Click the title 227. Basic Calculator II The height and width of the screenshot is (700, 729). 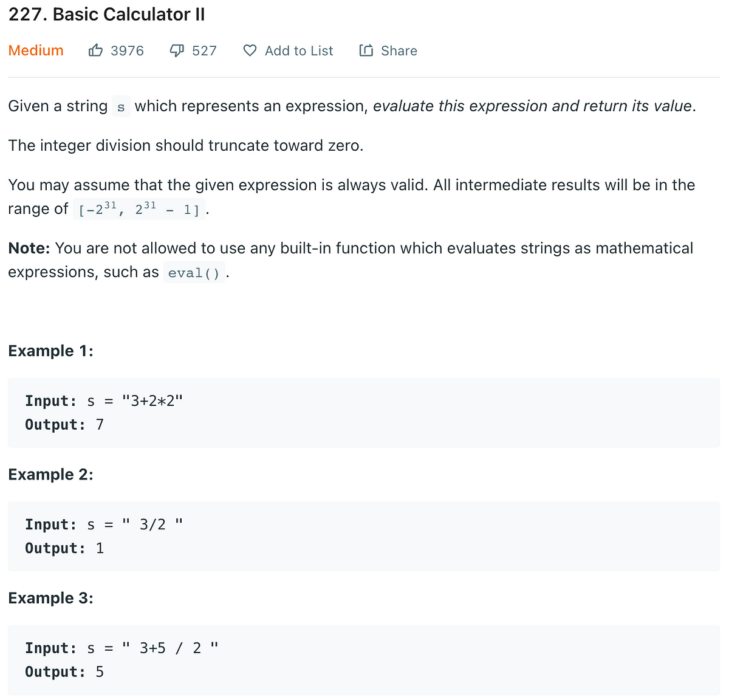point(107,15)
